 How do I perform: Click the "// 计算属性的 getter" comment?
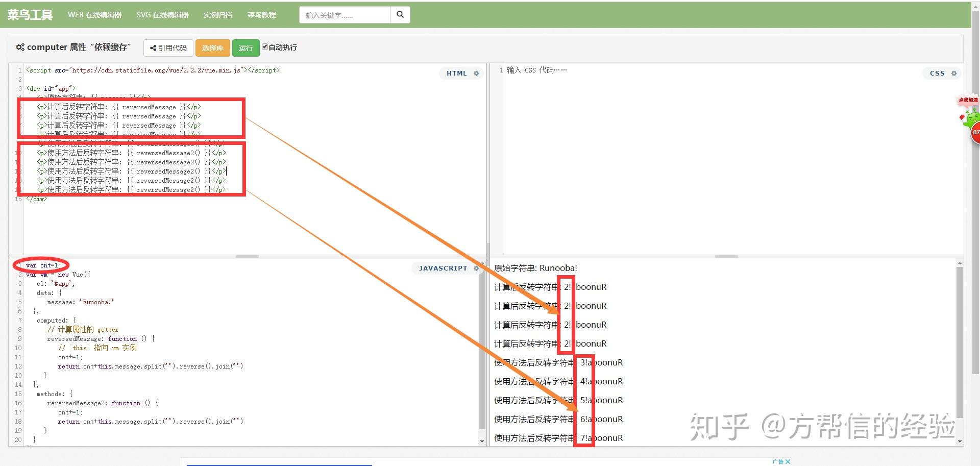click(83, 329)
